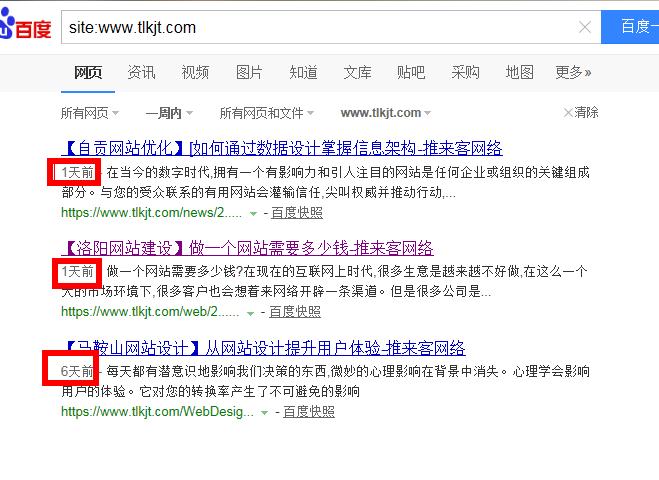
Task: Expand the 一周内 time filter dropdown
Action: (168, 113)
